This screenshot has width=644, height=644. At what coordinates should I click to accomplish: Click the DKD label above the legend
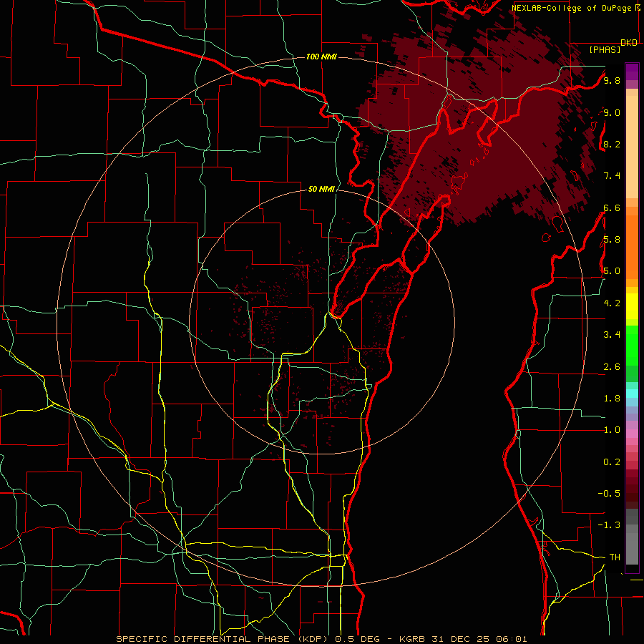point(629,43)
